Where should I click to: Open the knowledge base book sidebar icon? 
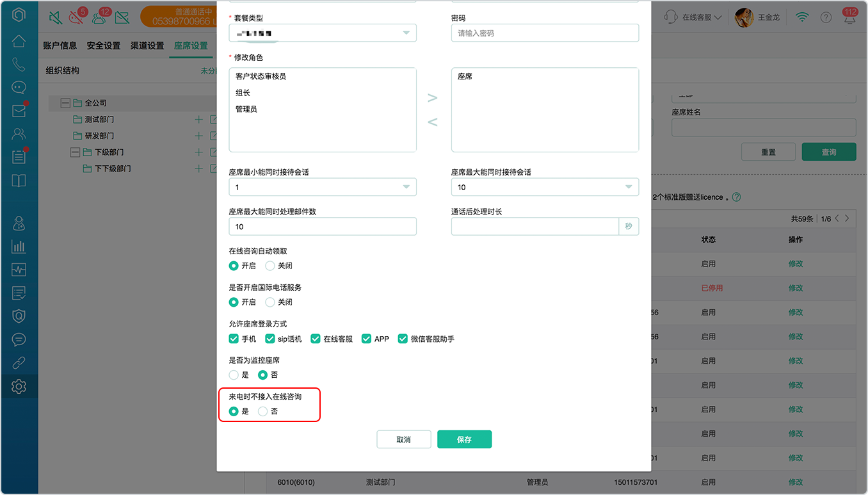pos(19,180)
